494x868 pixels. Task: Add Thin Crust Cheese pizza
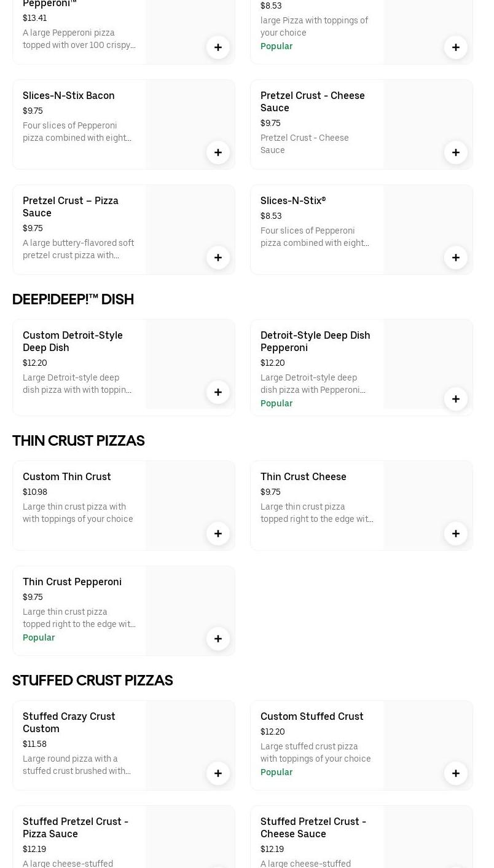click(456, 534)
